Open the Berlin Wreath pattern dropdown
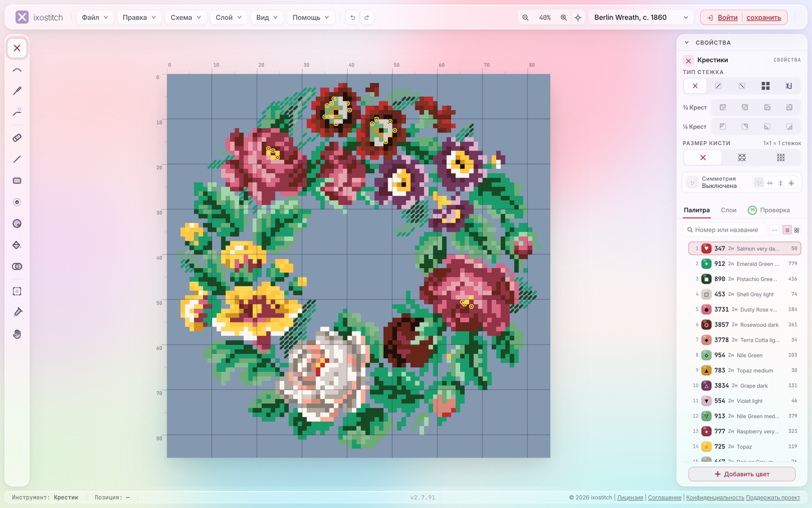The height and width of the screenshot is (508, 812). (x=641, y=17)
